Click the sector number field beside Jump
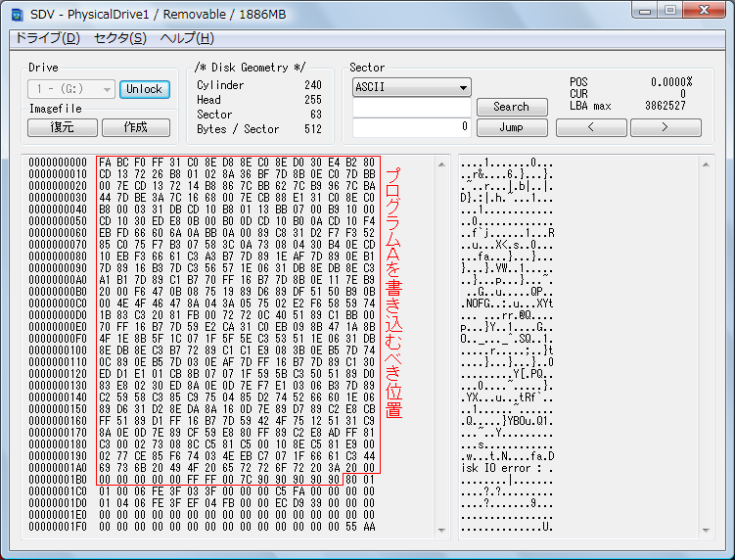This screenshot has height=560, width=735. tap(412, 126)
